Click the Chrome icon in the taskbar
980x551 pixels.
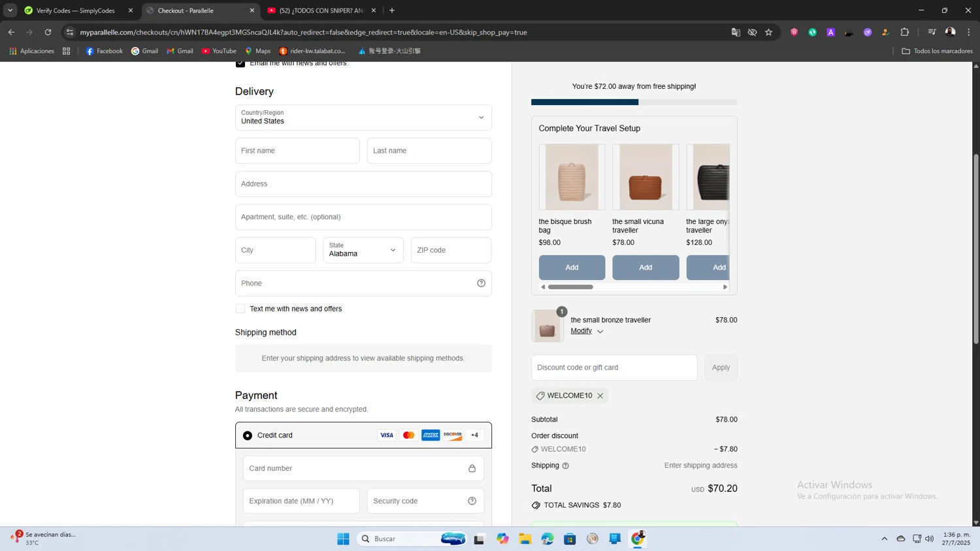pos(638,539)
